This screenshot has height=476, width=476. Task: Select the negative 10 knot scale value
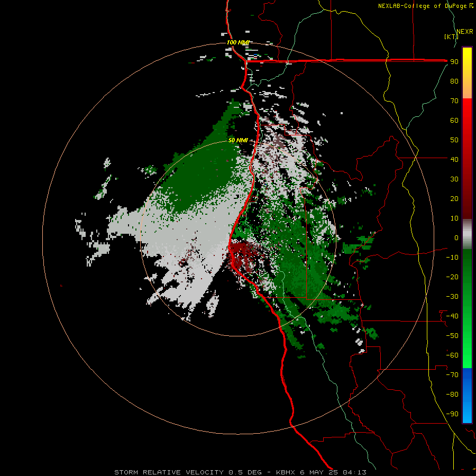452,258
